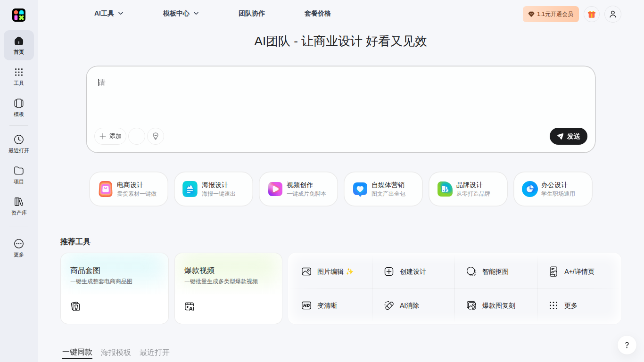Select the 海报设计 category card
This screenshot has width=644, height=362.
point(214,189)
